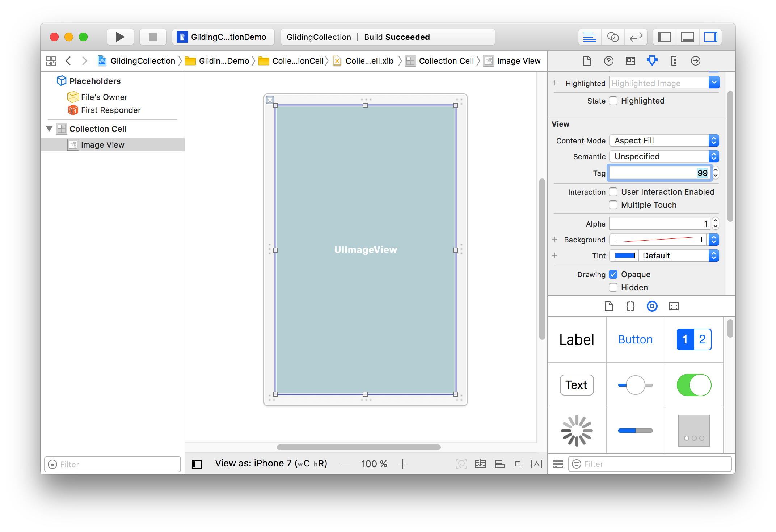Image resolution: width=776 pixels, height=532 pixels.
Task: Open the Identity inspector
Action: pyautogui.click(x=630, y=61)
